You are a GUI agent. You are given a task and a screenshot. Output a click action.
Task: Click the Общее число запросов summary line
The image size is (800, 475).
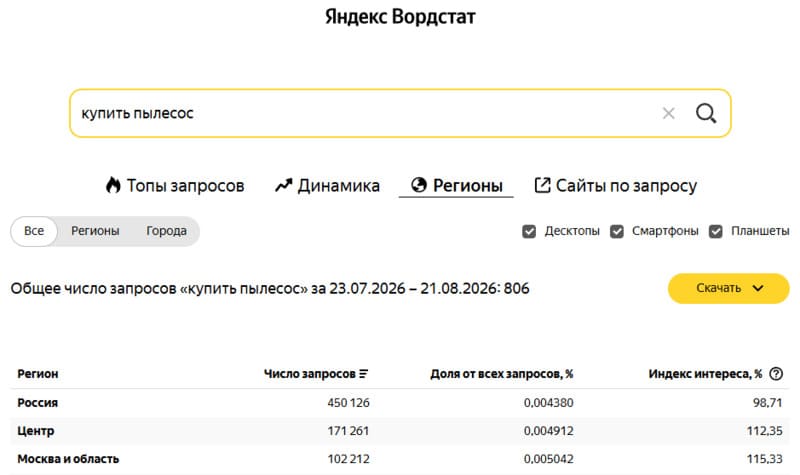click(x=270, y=289)
